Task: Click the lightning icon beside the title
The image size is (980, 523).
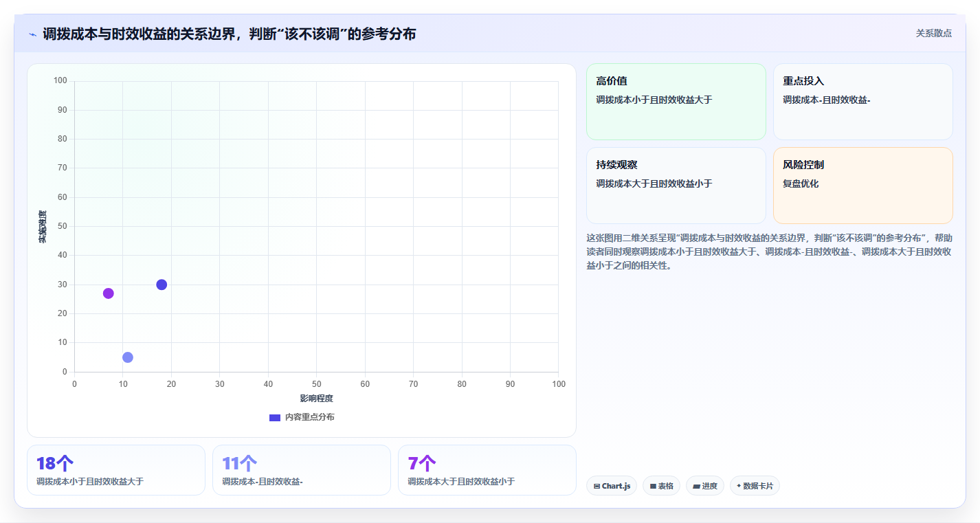Action: 32,34
